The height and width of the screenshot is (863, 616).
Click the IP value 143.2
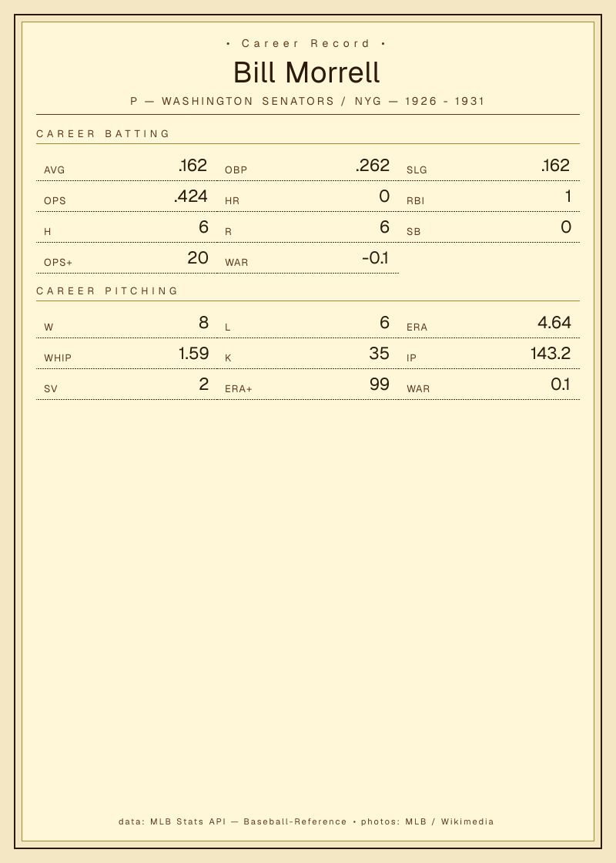click(550, 354)
